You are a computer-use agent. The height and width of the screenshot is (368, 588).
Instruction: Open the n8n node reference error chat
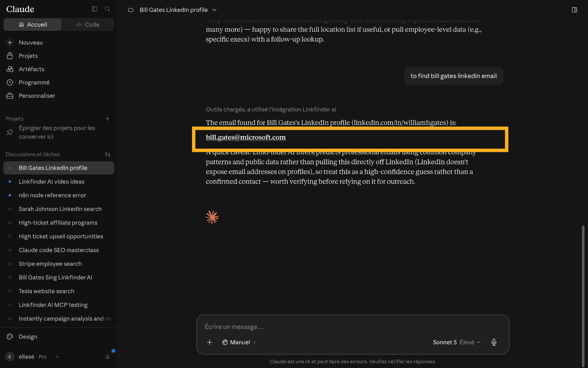click(59, 195)
